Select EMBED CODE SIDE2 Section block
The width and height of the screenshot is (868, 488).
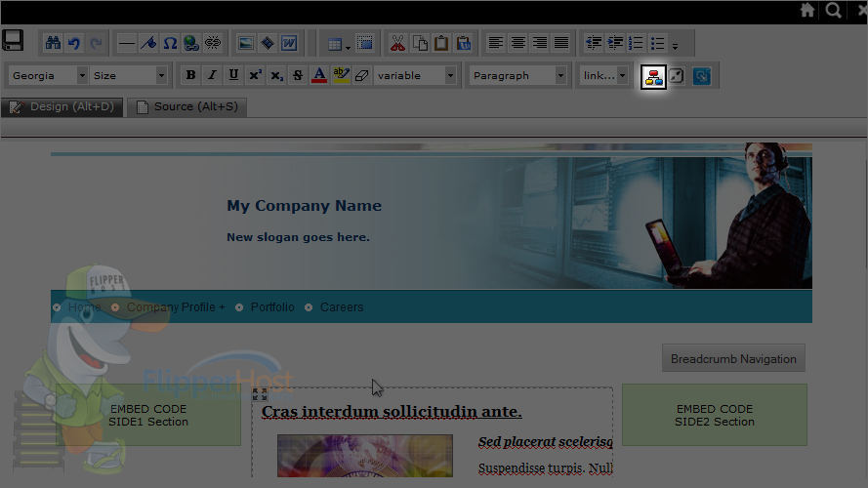coord(715,415)
